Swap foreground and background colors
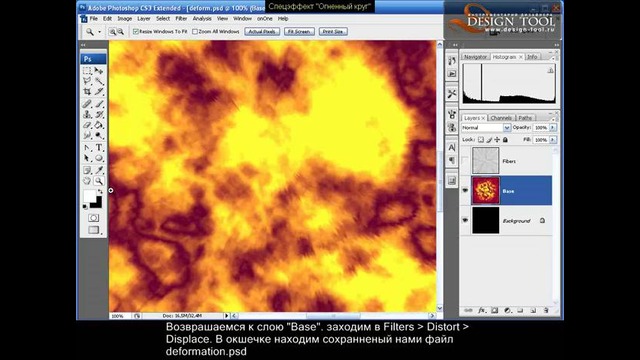640x360 pixels. [100, 191]
